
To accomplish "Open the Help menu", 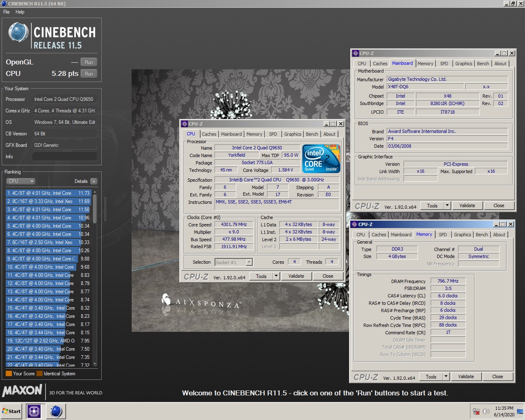I will 20,12.
